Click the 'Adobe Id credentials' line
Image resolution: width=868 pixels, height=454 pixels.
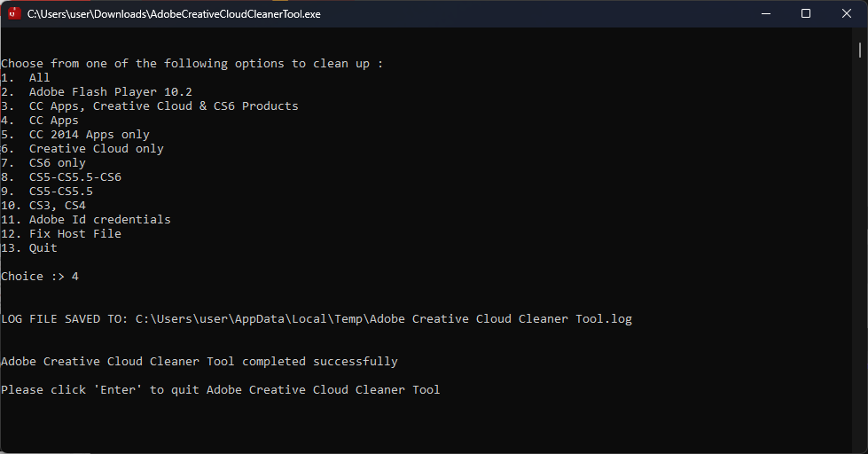point(86,220)
